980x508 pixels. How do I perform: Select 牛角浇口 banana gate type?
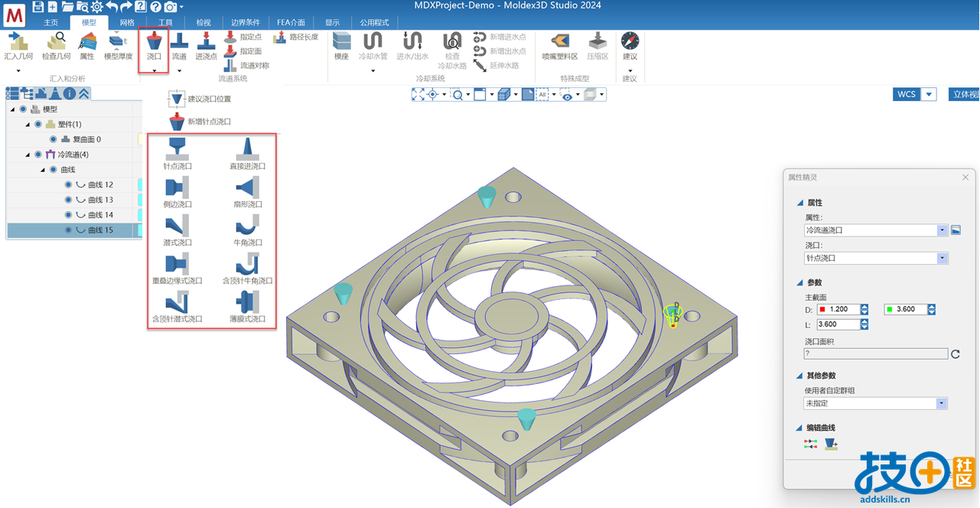[x=247, y=230]
